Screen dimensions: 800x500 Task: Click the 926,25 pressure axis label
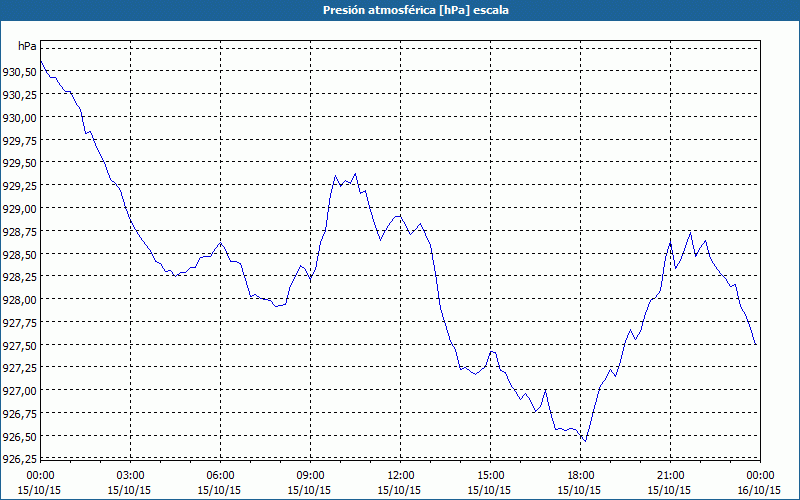[19, 459]
